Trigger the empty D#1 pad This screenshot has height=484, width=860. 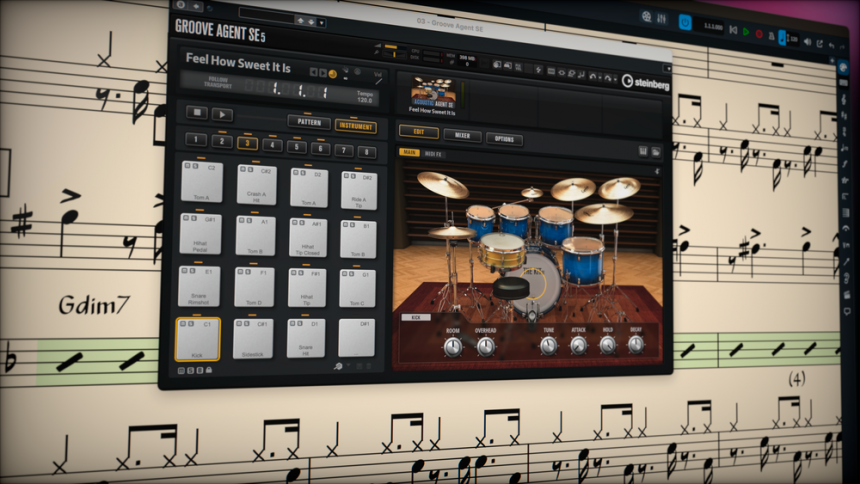click(357, 338)
